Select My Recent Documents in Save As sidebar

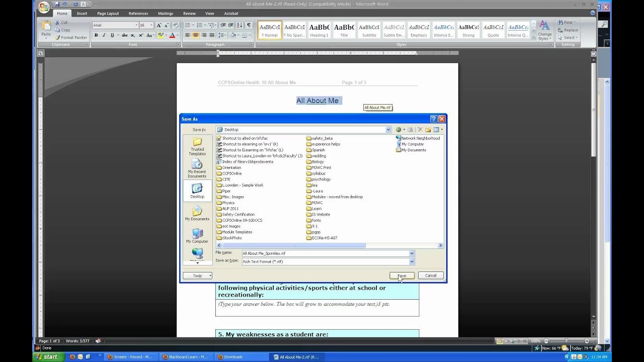click(197, 169)
